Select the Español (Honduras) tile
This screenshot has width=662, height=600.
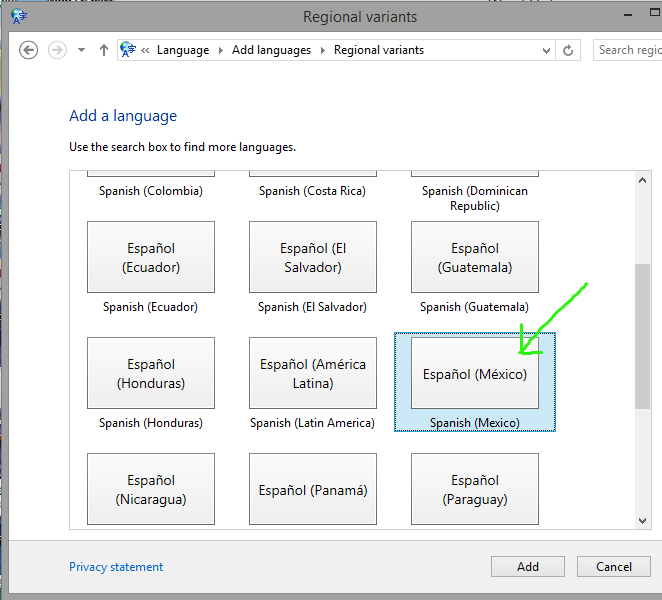click(151, 373)
